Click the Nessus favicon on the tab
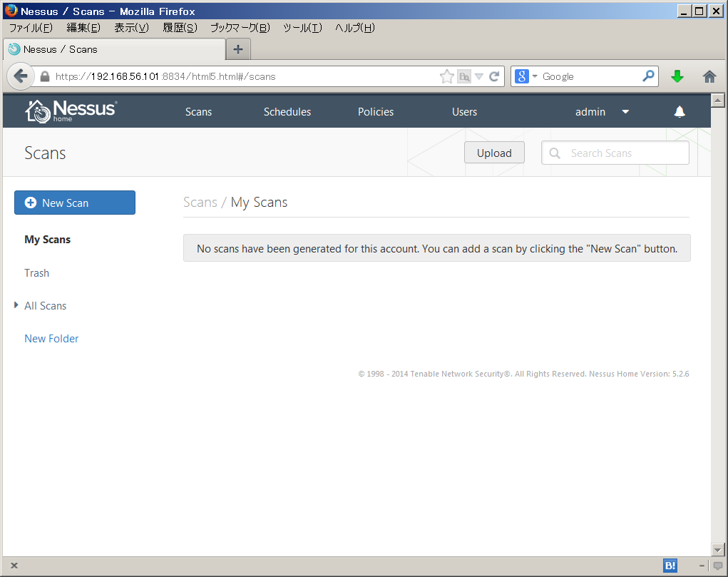The image size is (728, 577). 14,49
